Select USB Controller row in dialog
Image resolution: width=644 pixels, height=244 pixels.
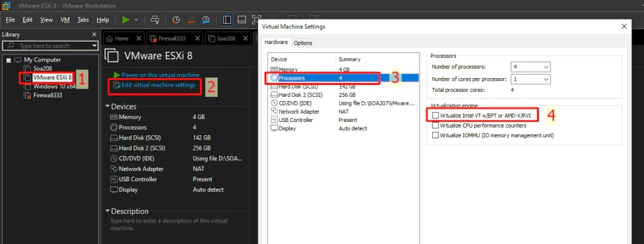tap(343, 120)
